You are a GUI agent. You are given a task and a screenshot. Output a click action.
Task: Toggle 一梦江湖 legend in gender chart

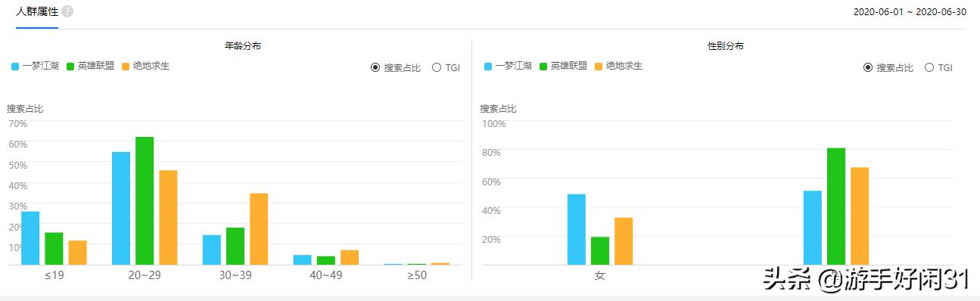pos(508,67)
